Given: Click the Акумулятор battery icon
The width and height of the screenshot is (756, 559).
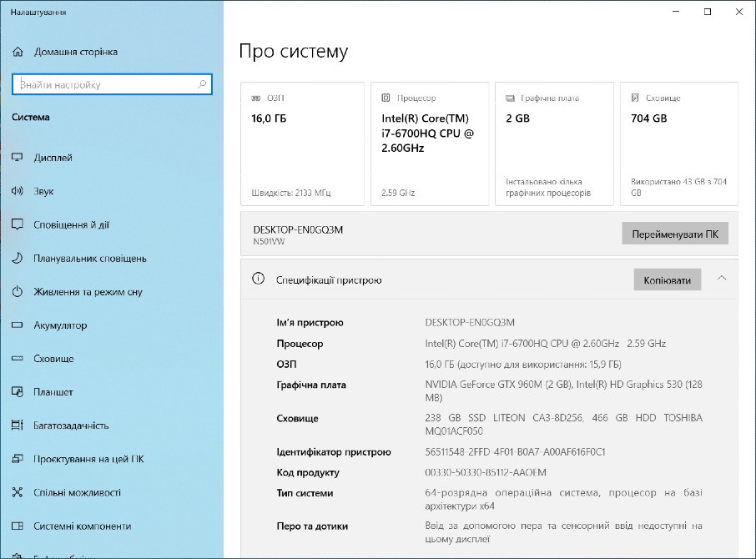Looking at the screenshot, I should [18, 325].
